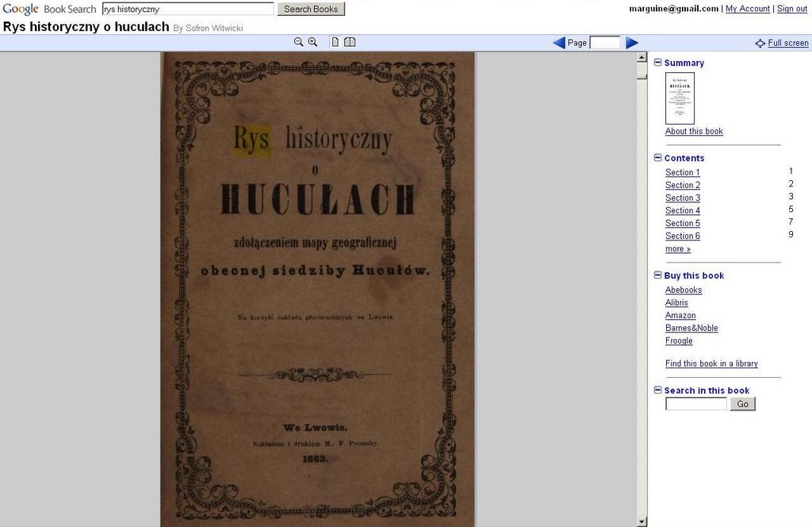
Task: Open the Froogle link
Action: [x=679, y=340]
